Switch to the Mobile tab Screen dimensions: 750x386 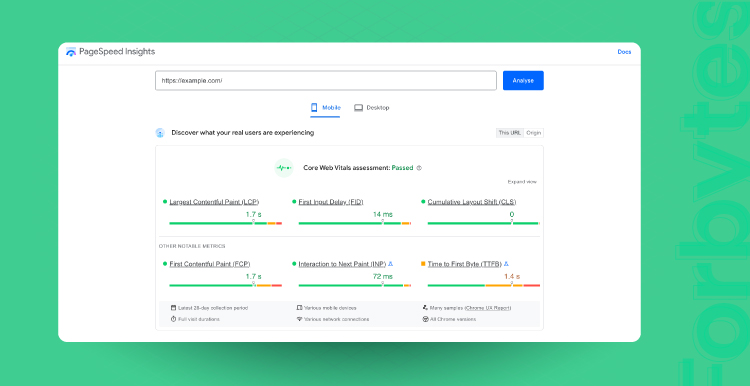point(325,108)
